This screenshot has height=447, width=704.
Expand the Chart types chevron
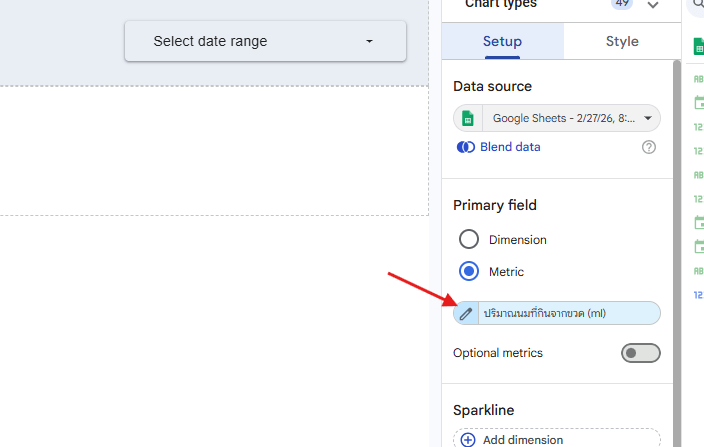(653, 5)
